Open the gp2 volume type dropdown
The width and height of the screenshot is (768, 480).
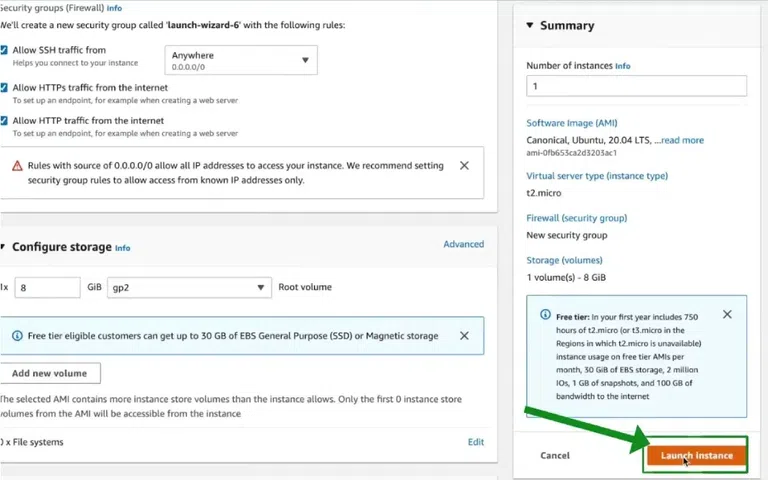(189, 287)
